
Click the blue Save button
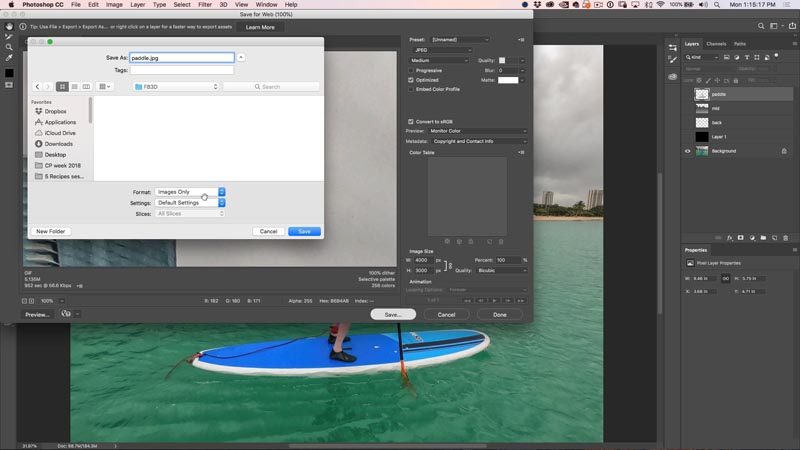click(304, 232)
